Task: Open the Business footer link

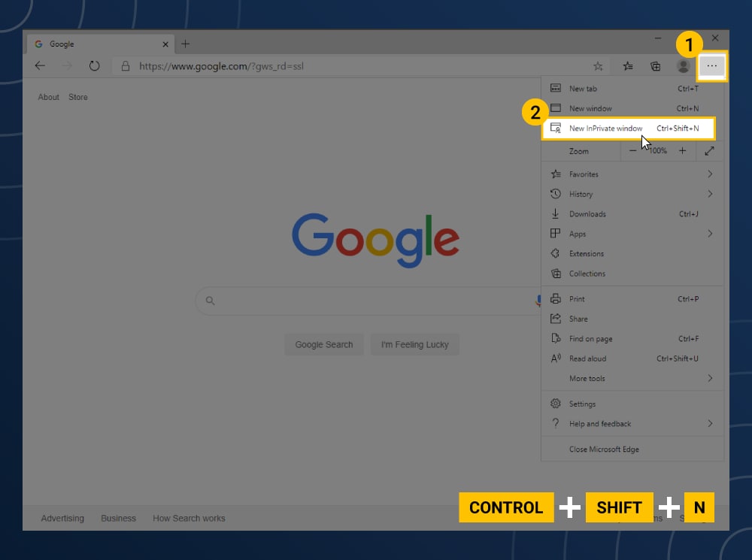Action: (119, 519)
